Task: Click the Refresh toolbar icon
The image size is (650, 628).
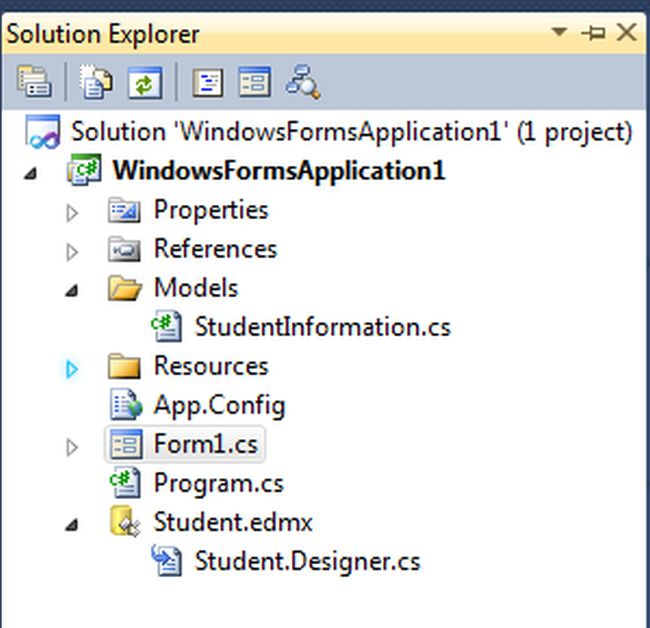Action: tap(144, 82)
